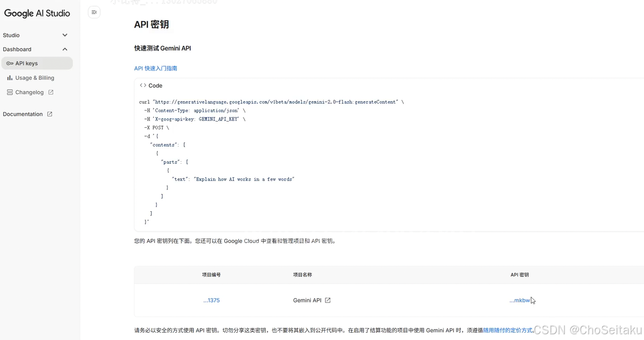
Task: Select API keys in the sidebar
Action: (37, 63)
